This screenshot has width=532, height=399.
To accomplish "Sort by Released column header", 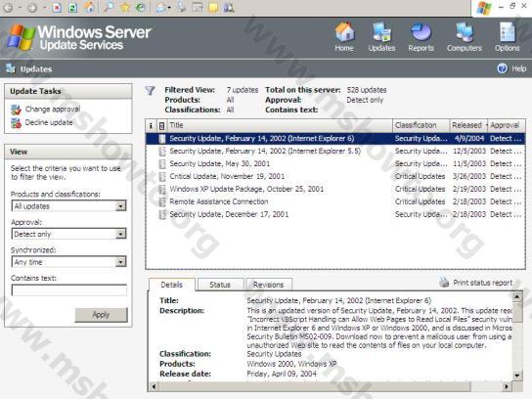I will click(468, 125).
